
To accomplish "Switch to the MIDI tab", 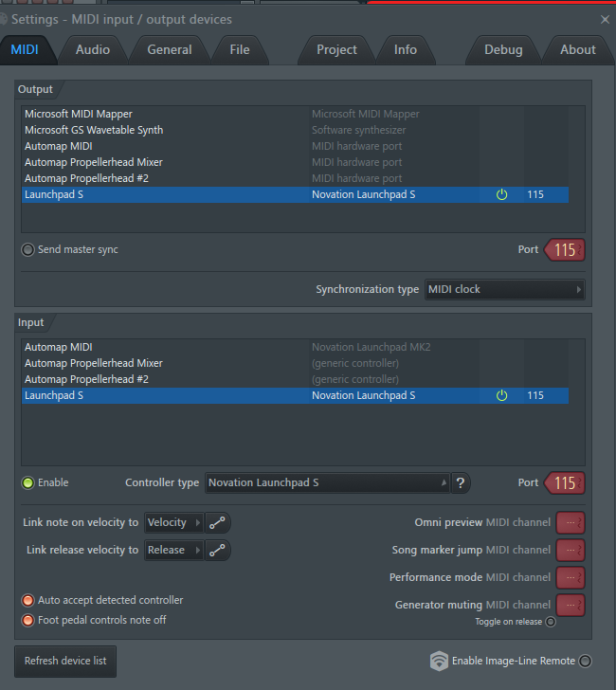I will tap(25, 49).
